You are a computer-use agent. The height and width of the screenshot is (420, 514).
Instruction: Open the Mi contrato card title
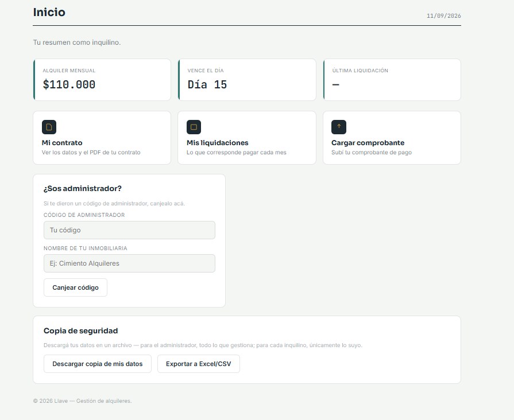tap(62, 143)
